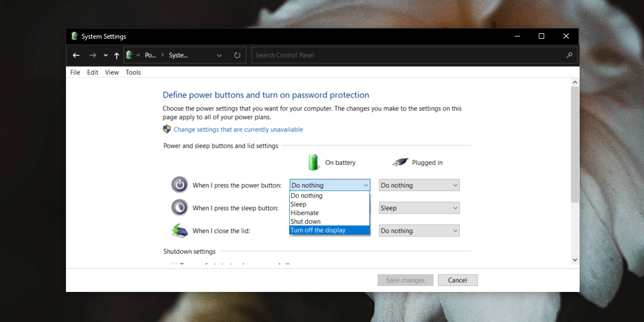Click the Cancel button
Viewport: 644px width, 322px height.
click(x=458, y=280)
